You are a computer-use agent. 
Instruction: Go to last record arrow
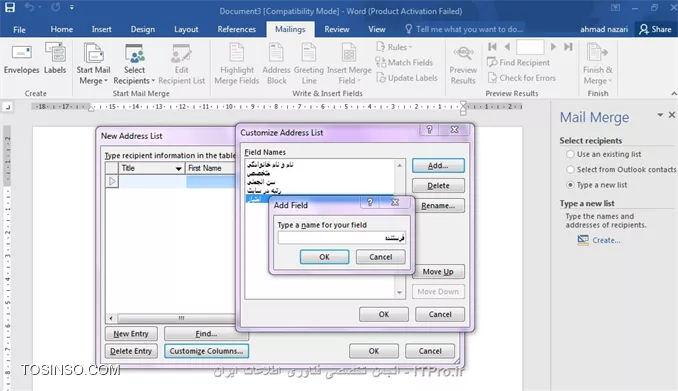click(x=569, y=47)
